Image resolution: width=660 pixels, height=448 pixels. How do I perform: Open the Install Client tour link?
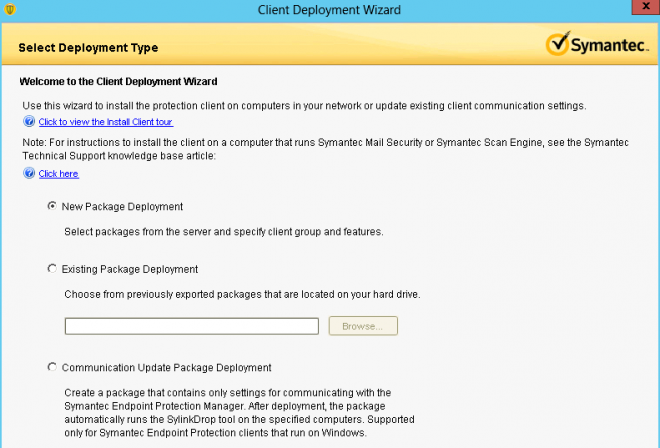tap(106, 122)
